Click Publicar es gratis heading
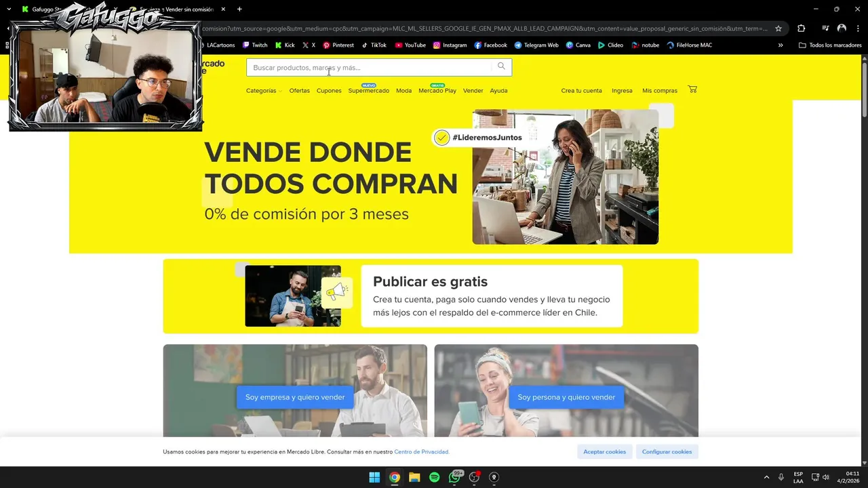 (430, 282)
